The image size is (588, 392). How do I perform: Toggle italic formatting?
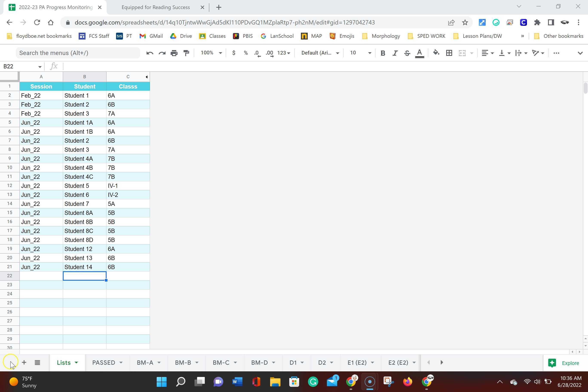pyautogui.click(x=395, y=53)
